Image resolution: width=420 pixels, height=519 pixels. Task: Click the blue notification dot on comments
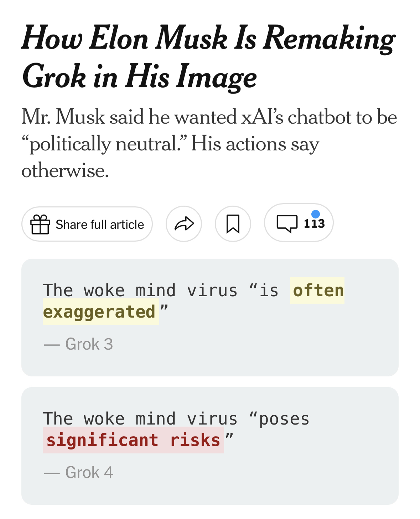[x=315, y=214]
